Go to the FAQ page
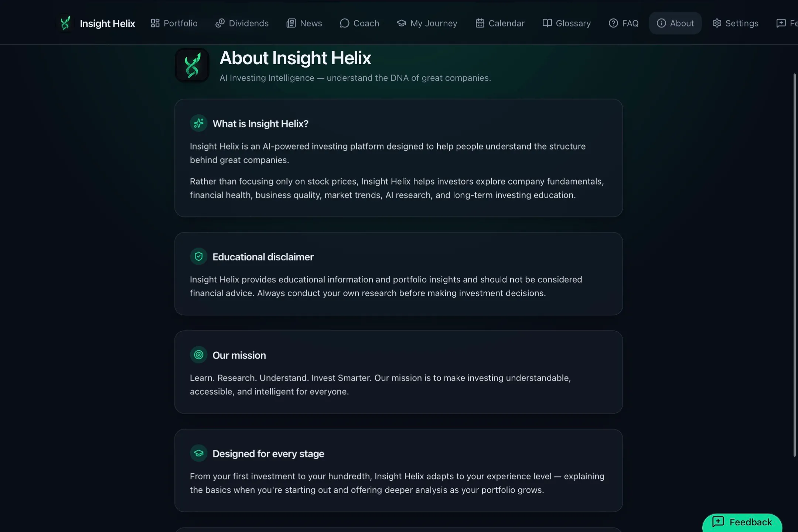The width and height of the screenshot is (798, 532). click(624, 23)
